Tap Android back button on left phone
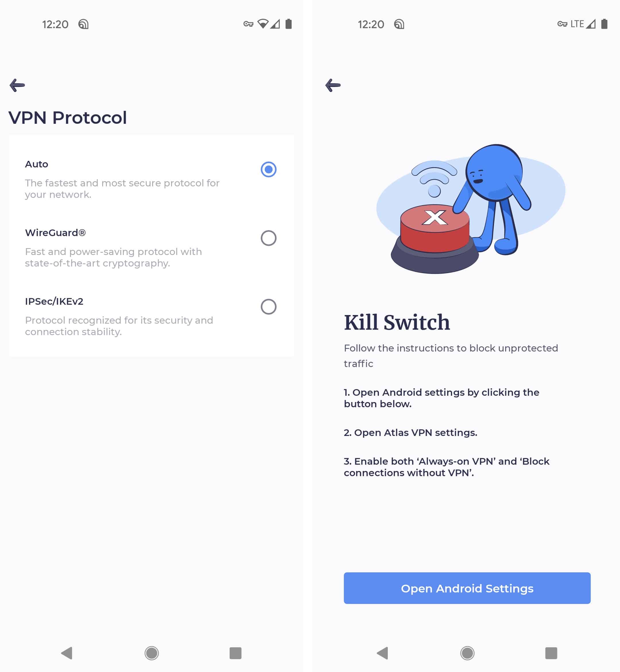The height and width of the screenshot is (672, 620). point(67,653)
